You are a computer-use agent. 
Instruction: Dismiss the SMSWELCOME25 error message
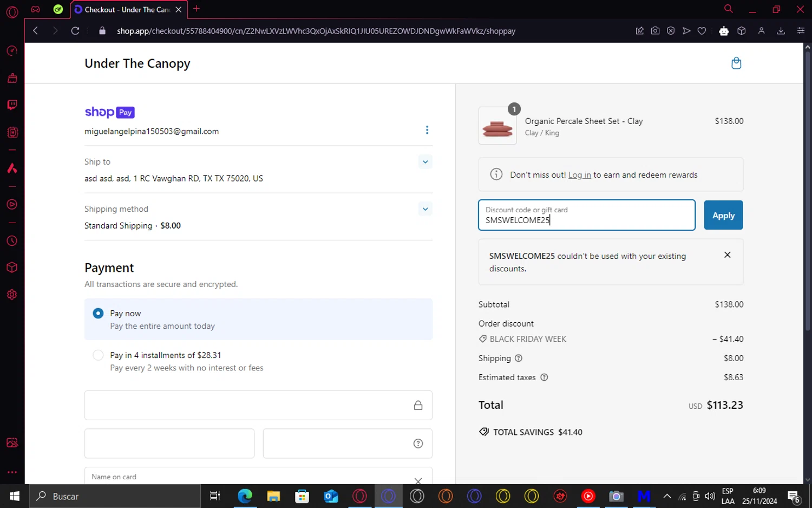click(x=728, y=255)
